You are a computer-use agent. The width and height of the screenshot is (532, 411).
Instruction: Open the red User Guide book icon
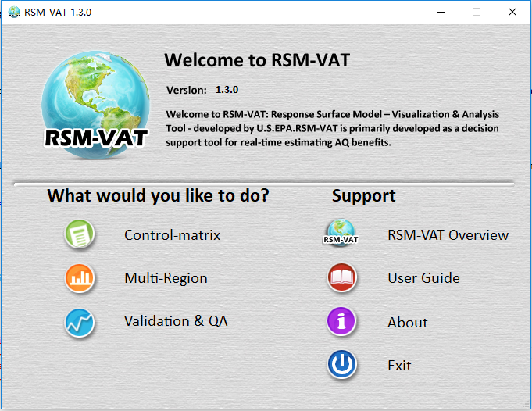click(x=341, y=277)
